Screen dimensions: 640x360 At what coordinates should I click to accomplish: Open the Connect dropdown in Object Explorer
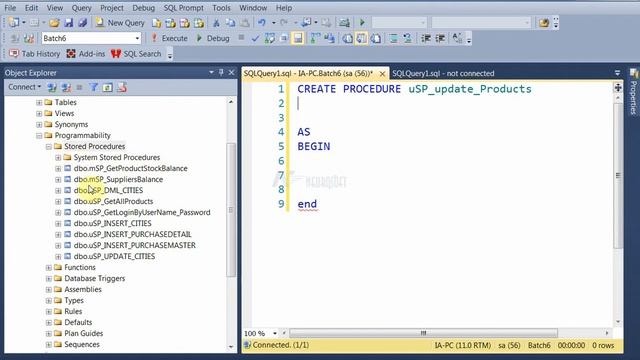[25, 87]
